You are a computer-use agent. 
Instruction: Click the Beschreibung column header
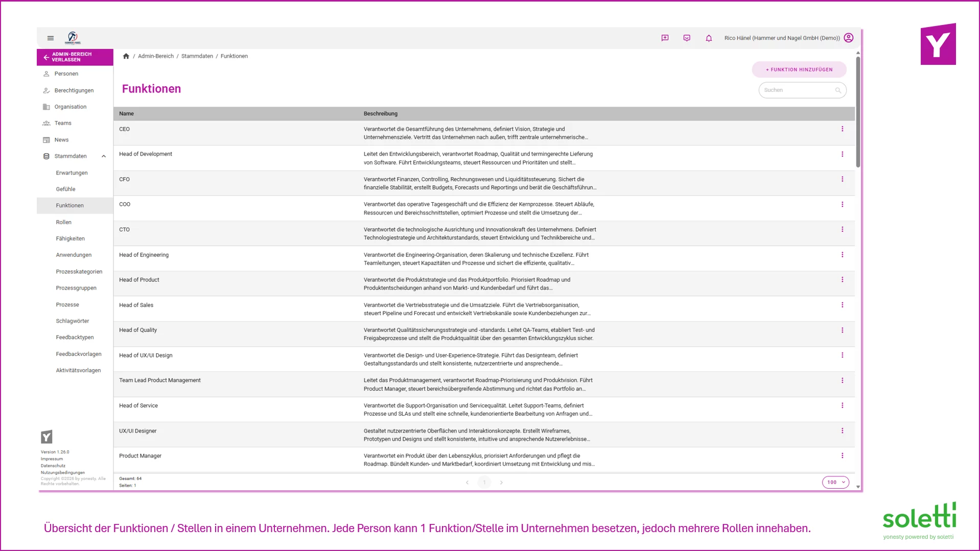coord(381,114)
